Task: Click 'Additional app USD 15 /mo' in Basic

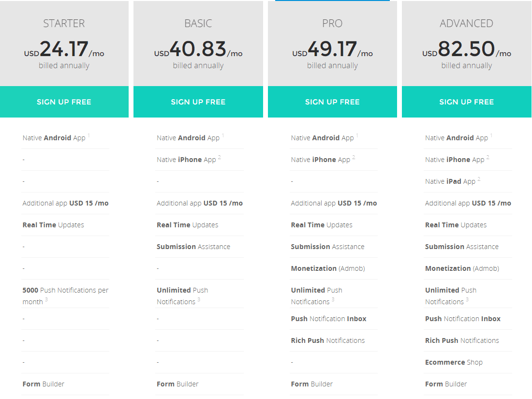Action: coord(199,203)
